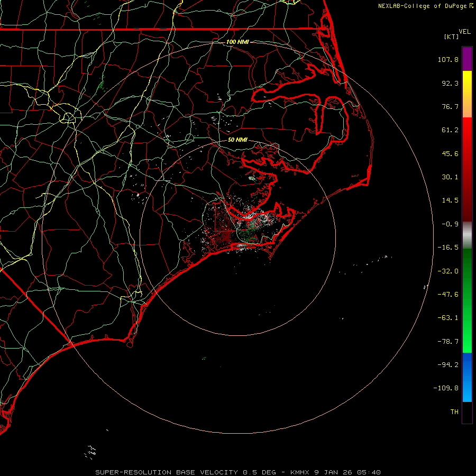Click the [KT] units label
The height and width of the screenshot is (476, 476).
pyautogui.click(x=452, y=36)
